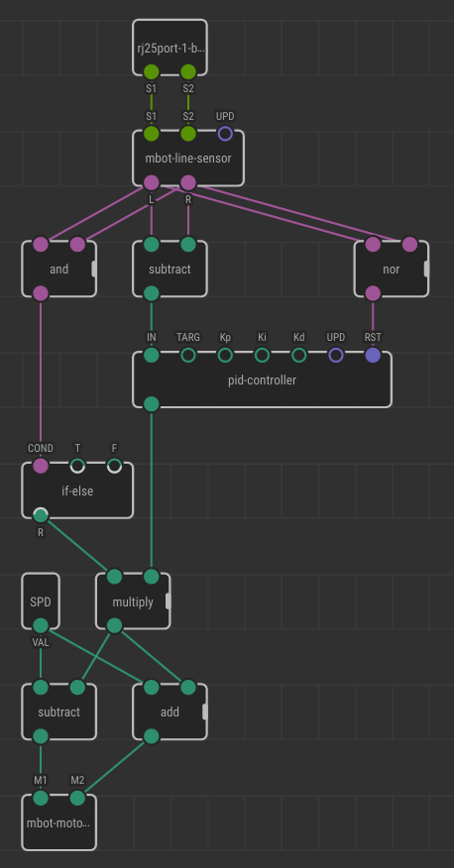Select the mbot-moto... node

point(58,822)
